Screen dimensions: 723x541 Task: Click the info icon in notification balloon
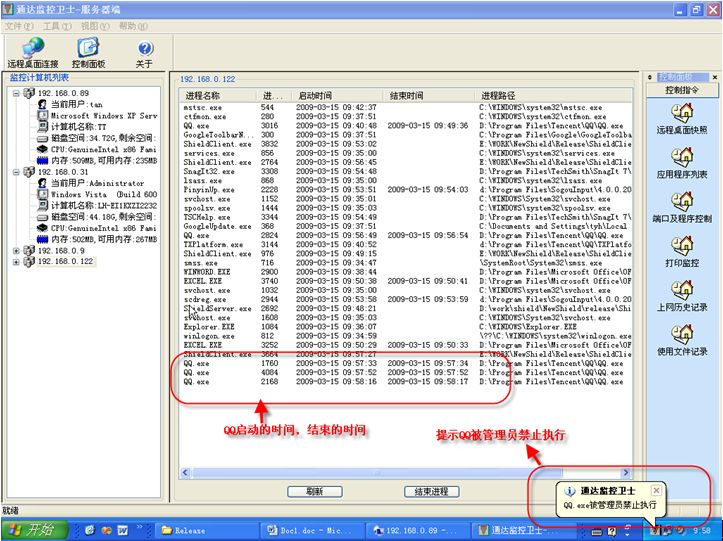(x=570, y=491)
